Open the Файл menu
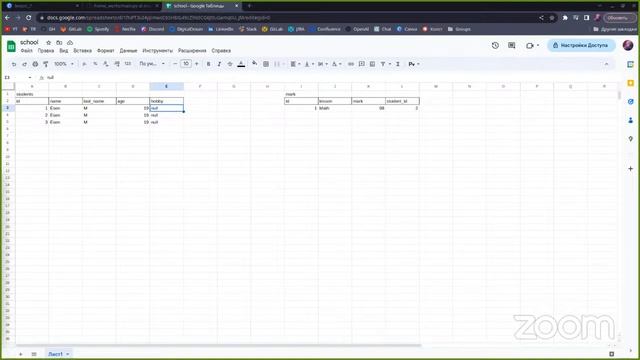Viewport: 640px width, 360px height. coord(27,51)
